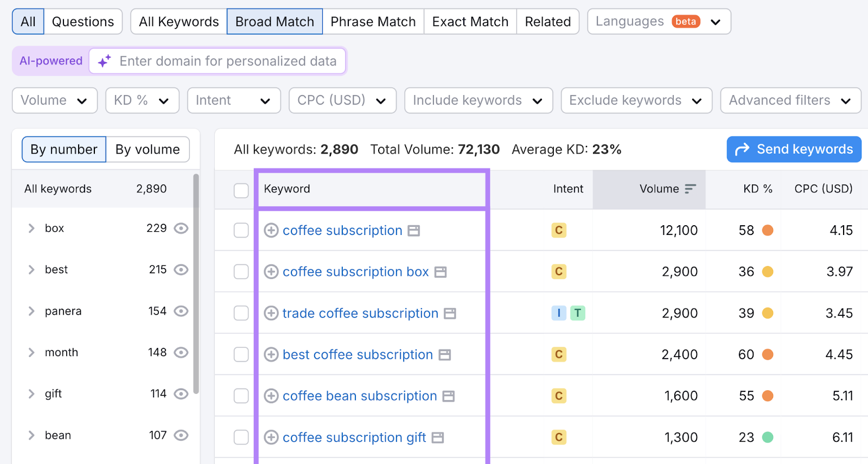Open SERP view icon for 'coffee subscription box'
The width and height of the screenshot is (868, 464).
[x=441, y=272]
